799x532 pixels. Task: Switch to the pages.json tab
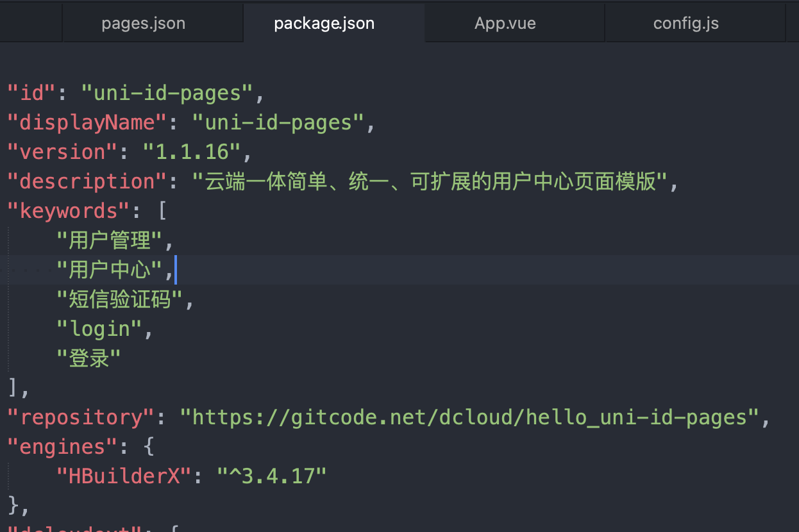pos(143,24)
